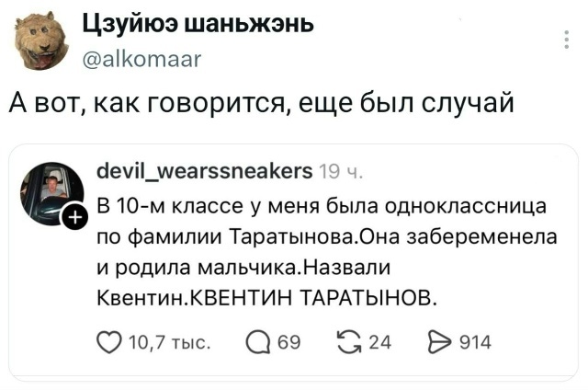Repost using the circular arrows icon

tap(349, 342)
